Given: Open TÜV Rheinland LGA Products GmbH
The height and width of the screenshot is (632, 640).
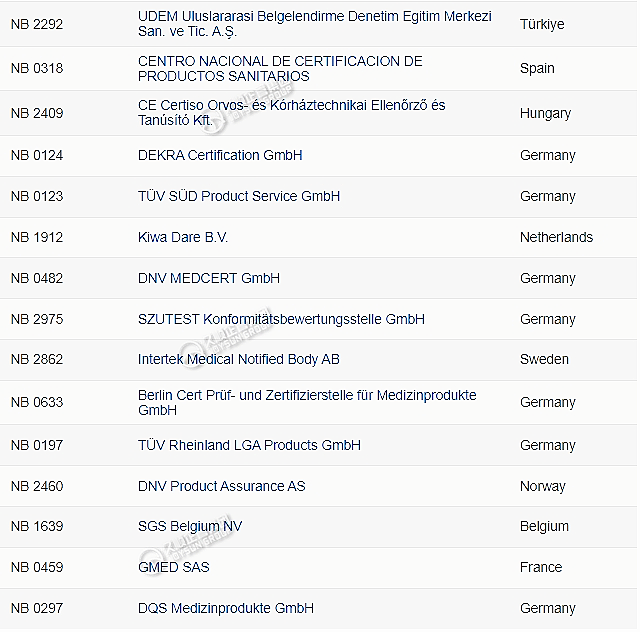Looking at the screenshot, I should [x=249, y=445].
